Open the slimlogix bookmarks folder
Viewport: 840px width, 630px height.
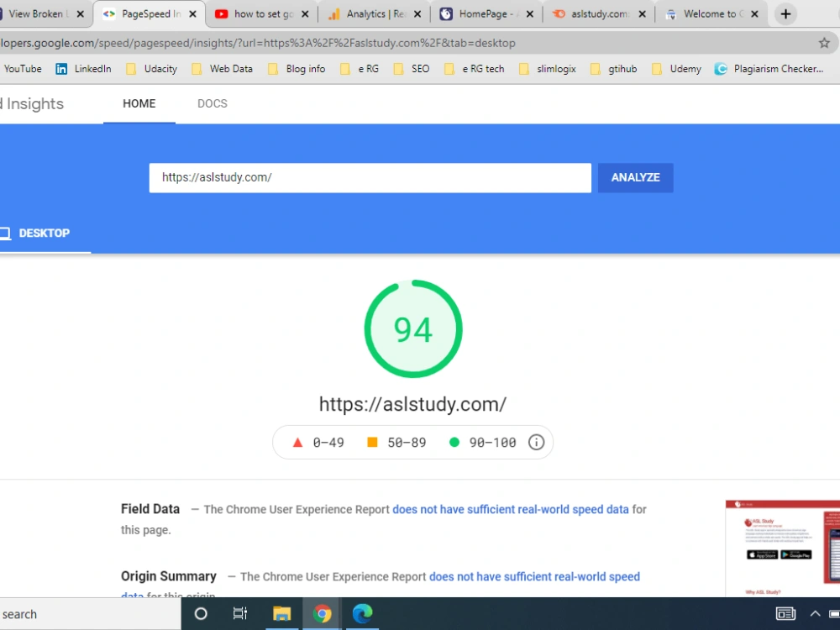point(548,69)
